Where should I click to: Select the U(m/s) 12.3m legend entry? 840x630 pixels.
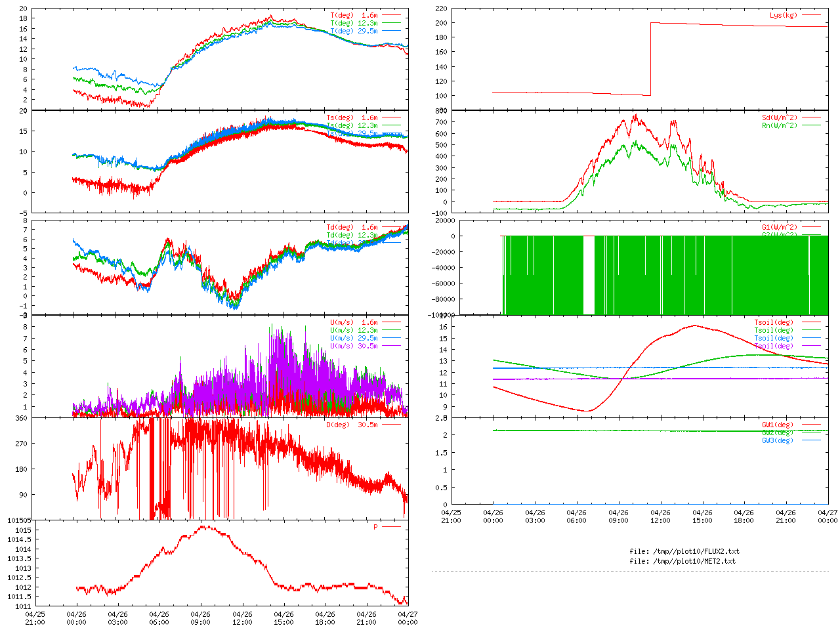[x=354, y=331]
